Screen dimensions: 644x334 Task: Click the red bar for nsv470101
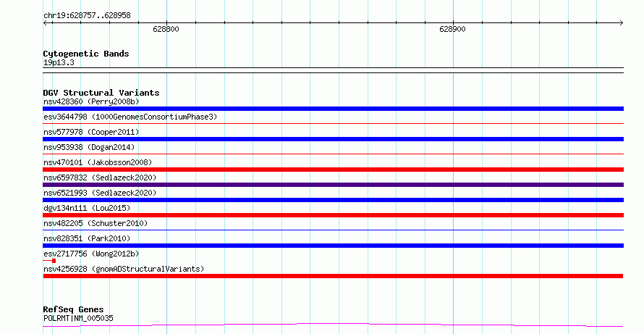[x=333, y=170]
